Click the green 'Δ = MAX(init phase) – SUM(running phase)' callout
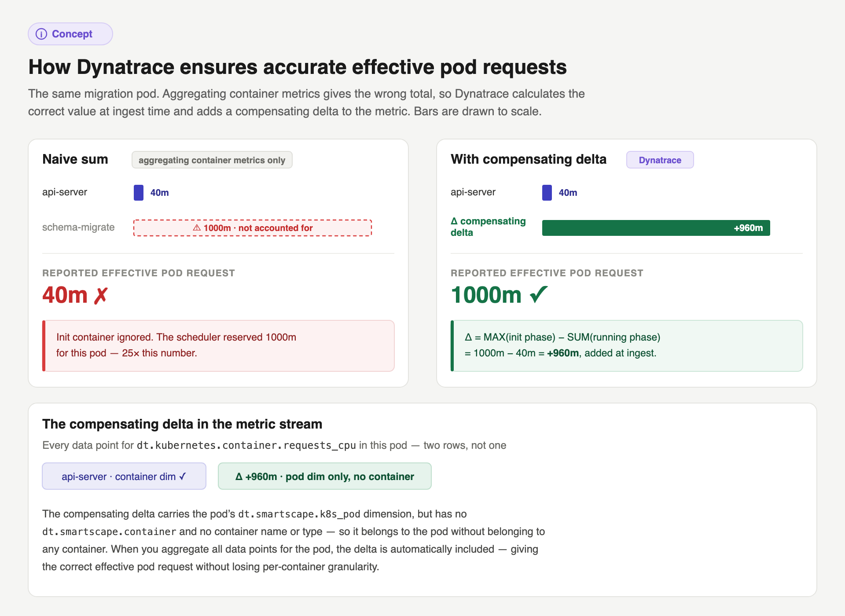This screenshot has width=845, height=616. (627, 346)
